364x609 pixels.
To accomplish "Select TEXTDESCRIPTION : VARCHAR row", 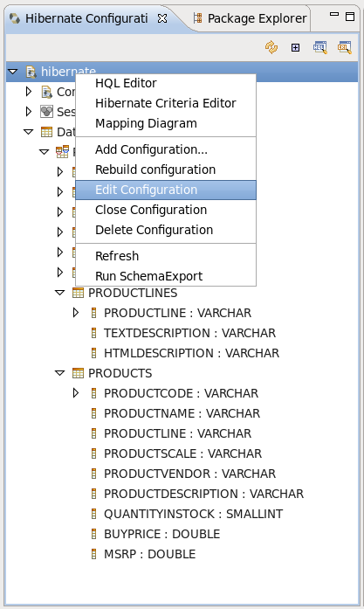I will tap(189, 333).
